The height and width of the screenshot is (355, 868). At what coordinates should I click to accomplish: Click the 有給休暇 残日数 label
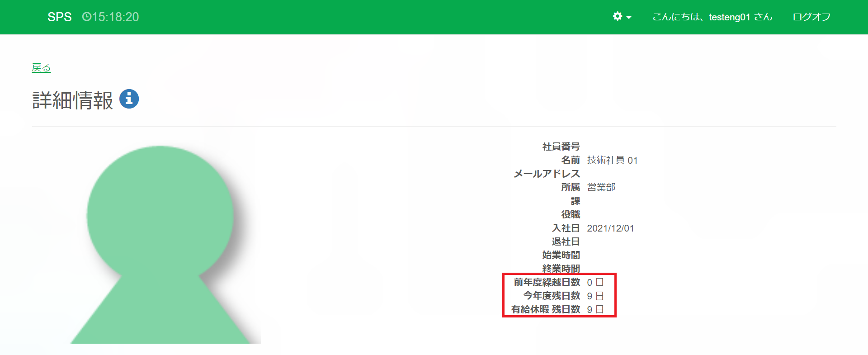tap(546, 309)
